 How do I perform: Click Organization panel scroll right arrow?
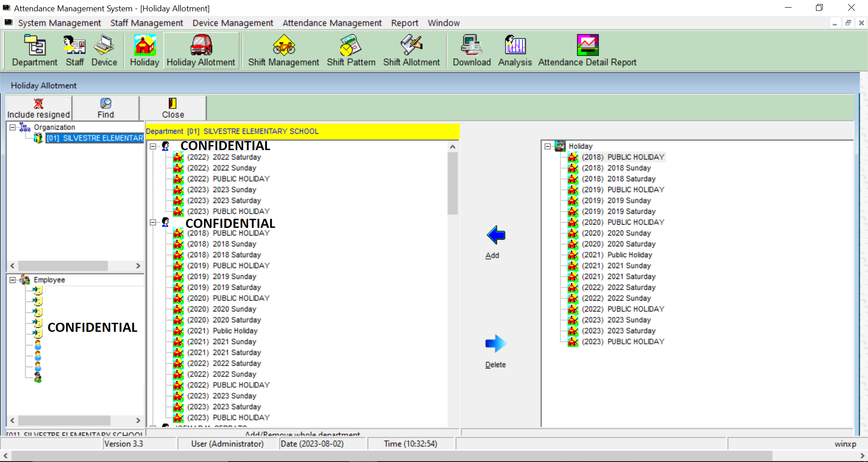point(138,266)
